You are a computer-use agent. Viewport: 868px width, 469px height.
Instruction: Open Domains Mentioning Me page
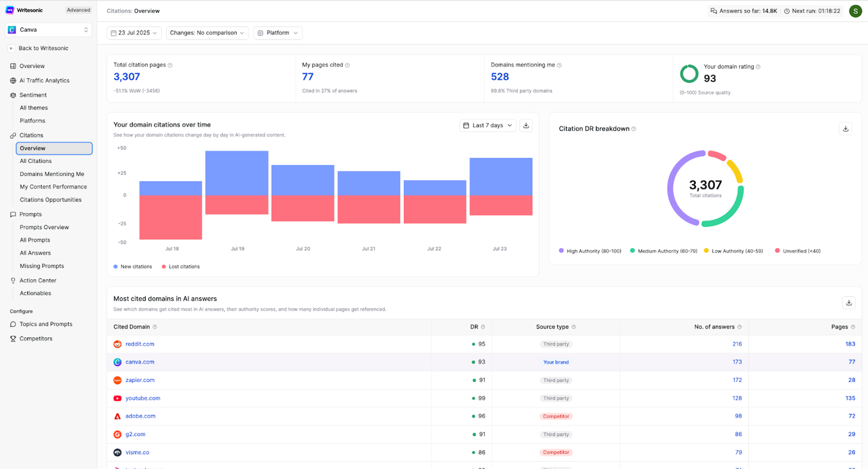(52, 174)
